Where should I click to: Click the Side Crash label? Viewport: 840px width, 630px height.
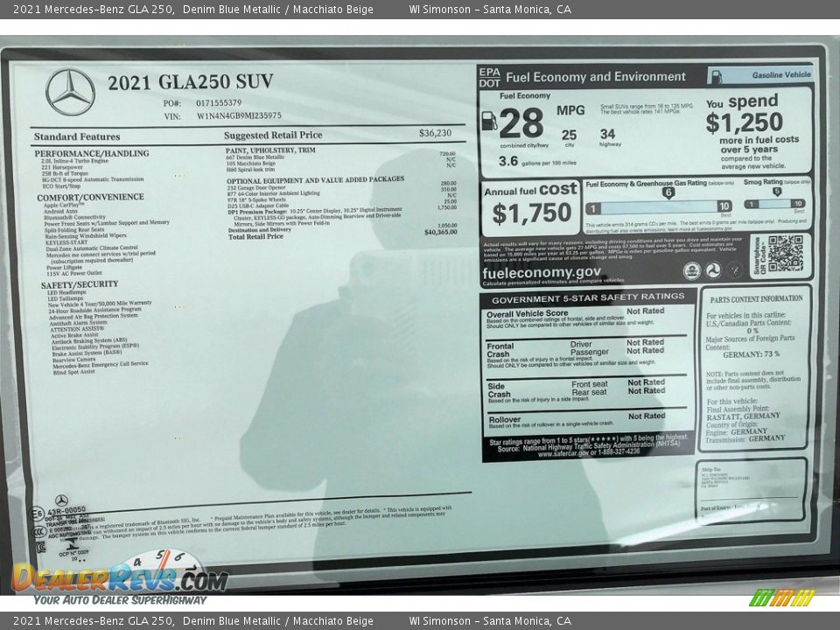(x=500, y=390)
